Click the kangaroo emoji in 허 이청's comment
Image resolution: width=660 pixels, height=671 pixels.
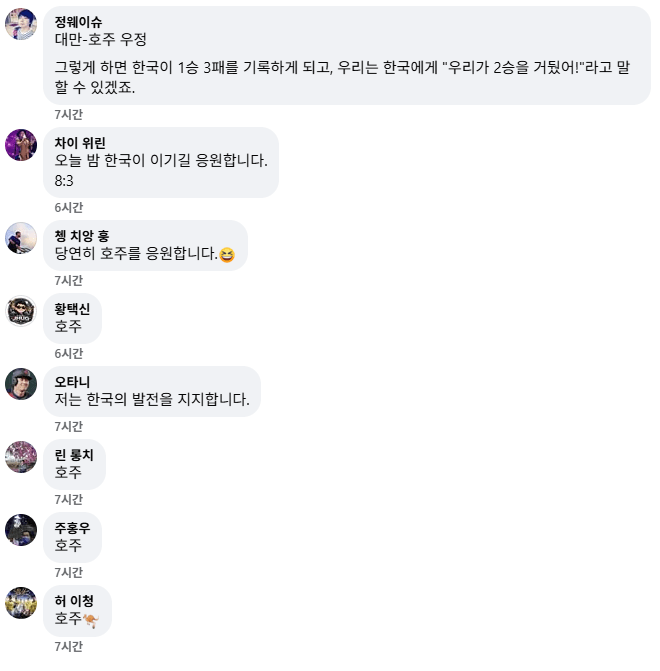coord(91,620)
